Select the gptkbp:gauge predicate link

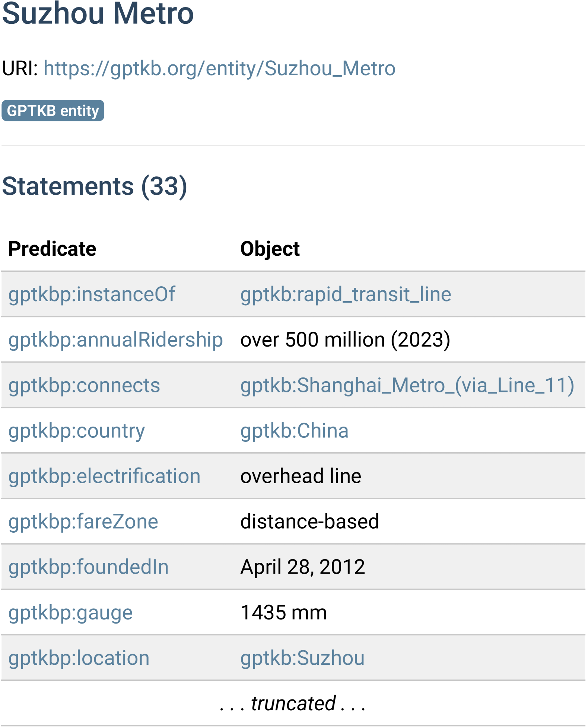(x=70, y=612)
